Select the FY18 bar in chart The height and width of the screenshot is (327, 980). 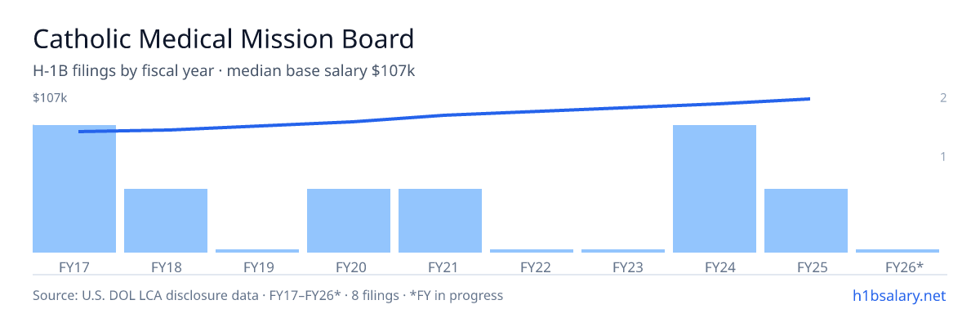tap(166, 221)
